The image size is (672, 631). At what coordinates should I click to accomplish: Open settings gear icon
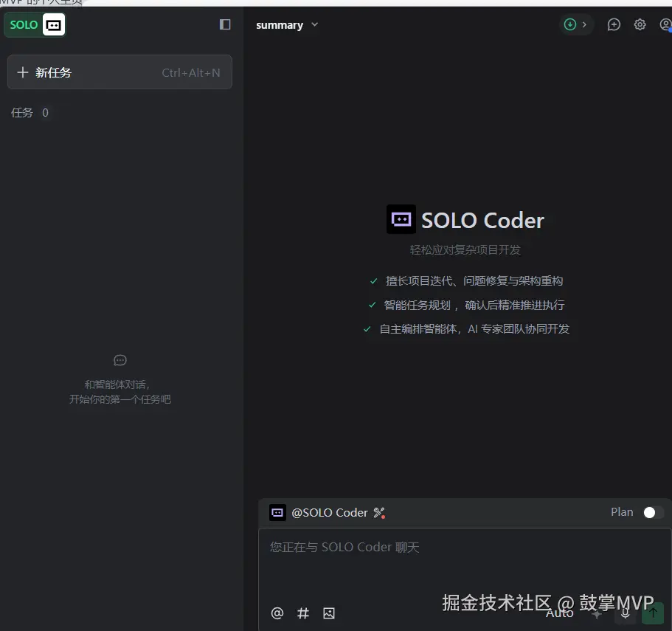[x=640, y=24]
